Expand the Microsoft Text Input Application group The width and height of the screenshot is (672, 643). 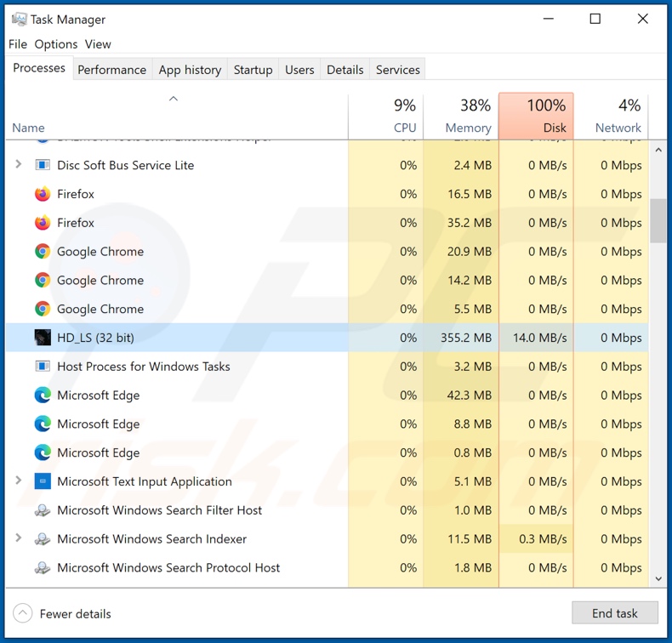pyautogui.click(x=18, y=481)
